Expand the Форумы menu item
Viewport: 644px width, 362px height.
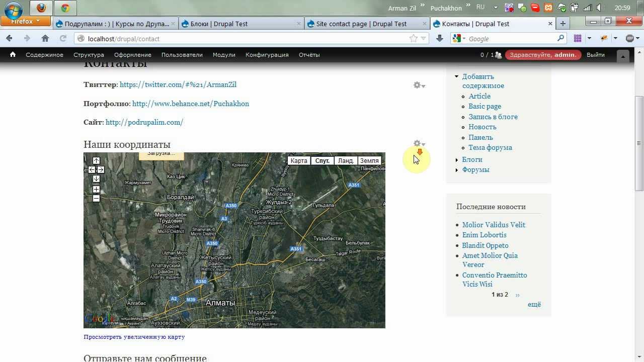pos(456,170)
